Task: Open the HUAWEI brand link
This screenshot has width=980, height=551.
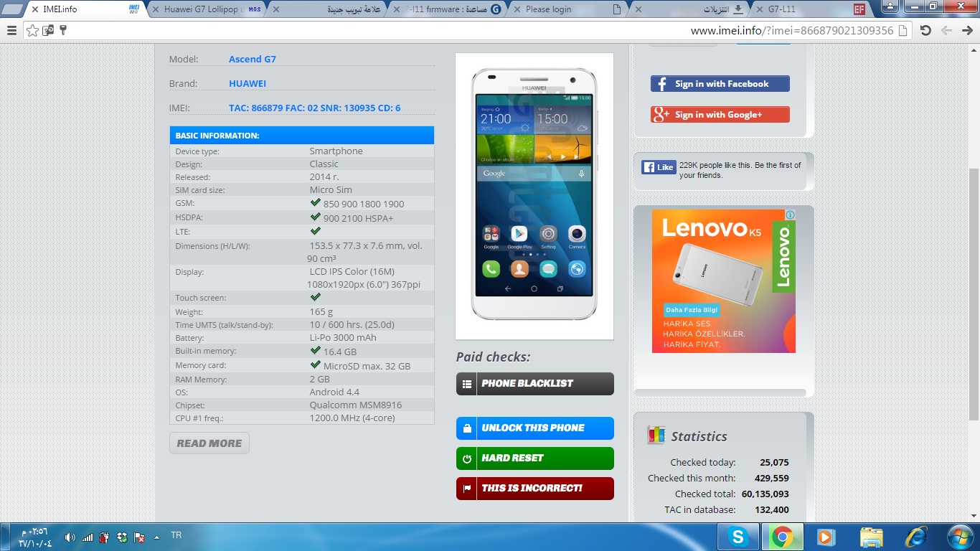Action: point(248,84)
